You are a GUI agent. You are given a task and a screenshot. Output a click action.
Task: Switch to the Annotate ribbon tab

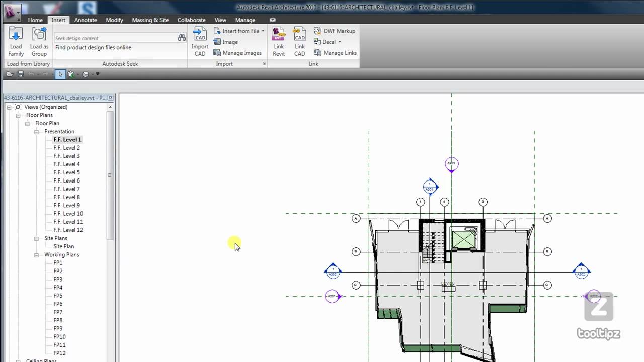click(x=86, y=20)
